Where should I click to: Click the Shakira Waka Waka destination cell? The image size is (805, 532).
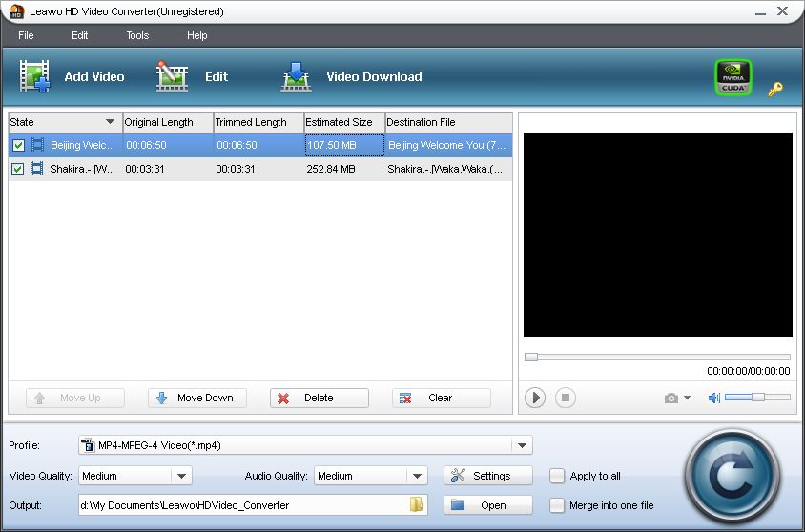pyautogui.click(x=448, y=169)
